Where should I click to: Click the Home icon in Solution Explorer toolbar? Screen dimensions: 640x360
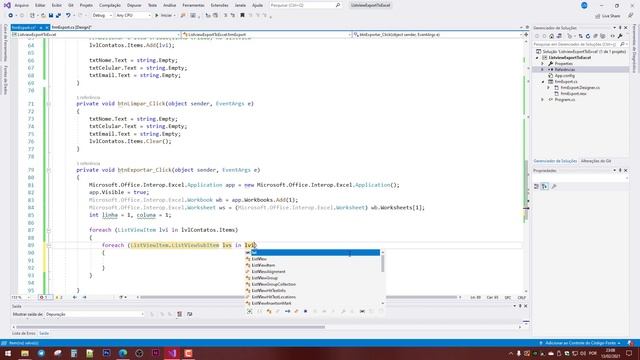tap(551, 36)
